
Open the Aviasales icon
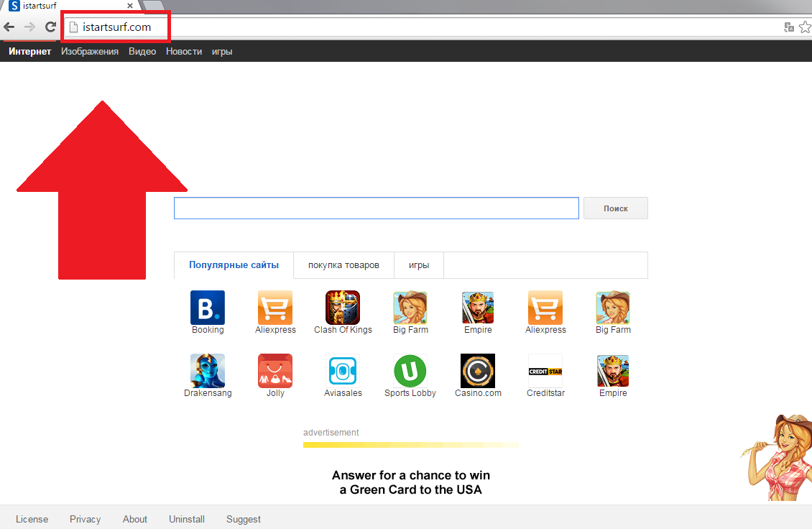pyautogui.click(x=343, y=371)
